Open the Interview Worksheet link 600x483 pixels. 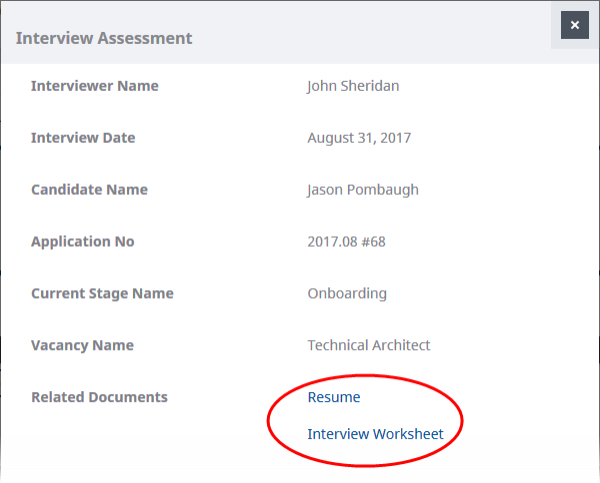click(x=375, y=434)
